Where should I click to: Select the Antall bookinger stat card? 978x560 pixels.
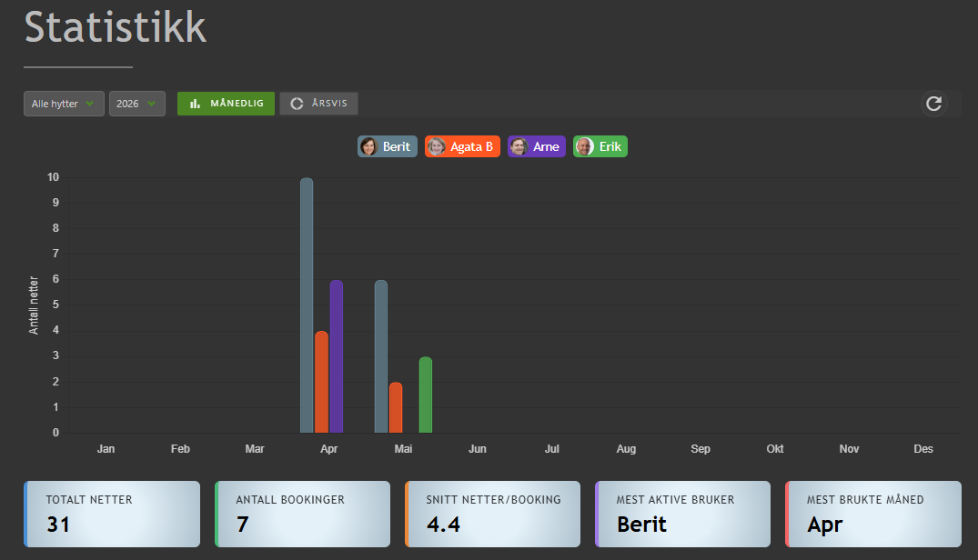point(302,514)
